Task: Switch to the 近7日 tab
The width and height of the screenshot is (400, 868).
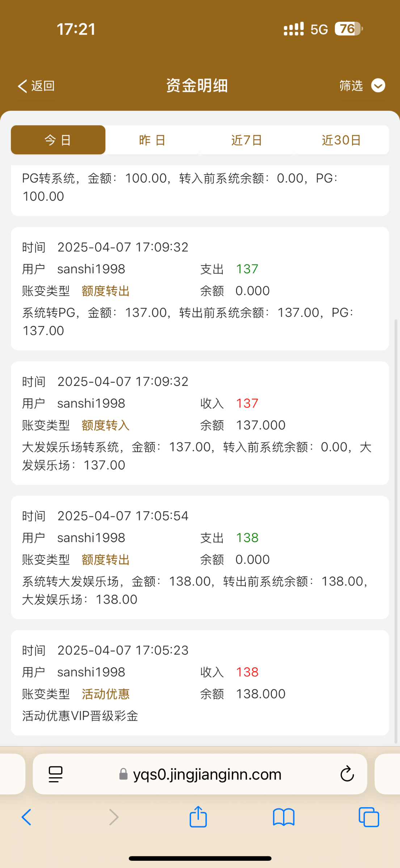Action: (x=247, y=140)
